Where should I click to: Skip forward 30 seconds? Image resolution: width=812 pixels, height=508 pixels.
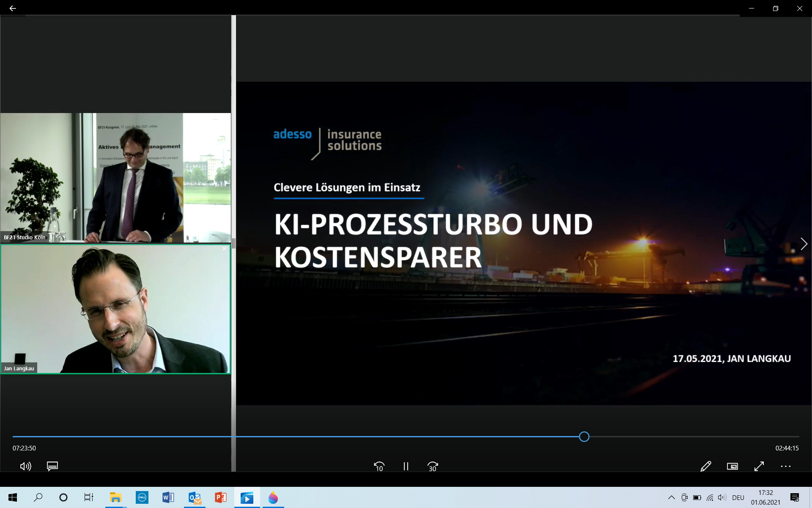pos(433,466)
